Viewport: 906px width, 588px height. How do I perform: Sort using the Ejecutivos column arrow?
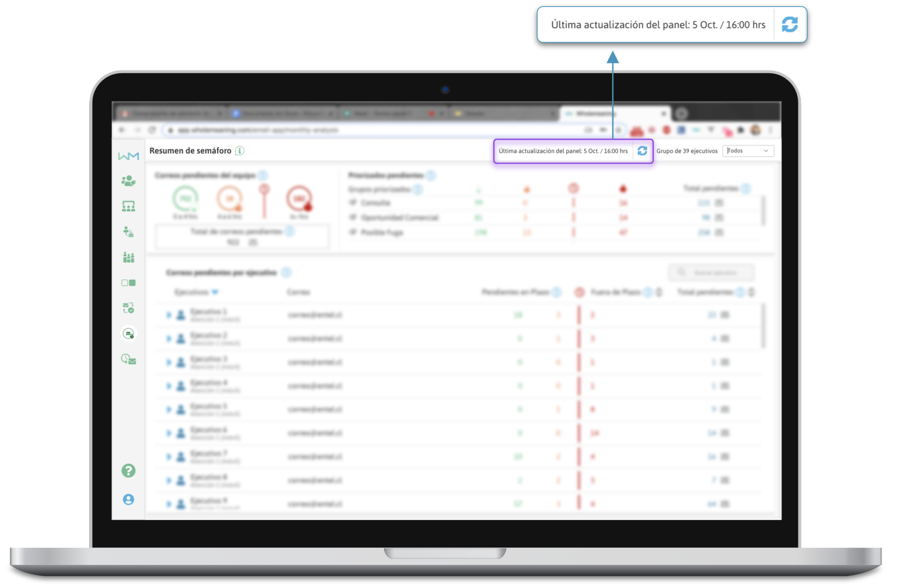[x=215, y=292]
